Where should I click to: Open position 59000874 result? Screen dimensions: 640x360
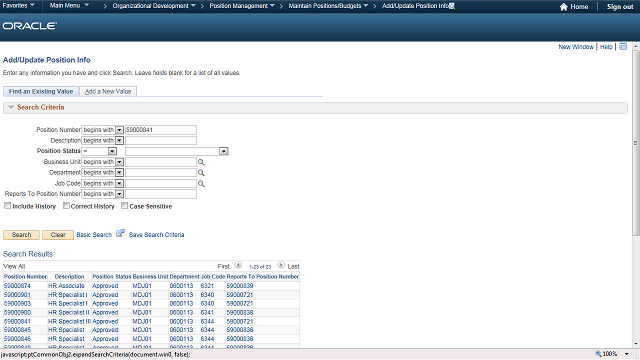coord(17,286)
